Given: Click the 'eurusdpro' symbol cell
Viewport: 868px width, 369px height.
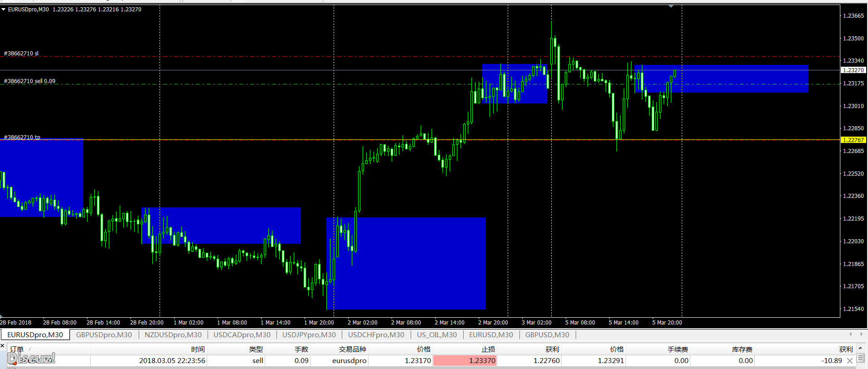Looking at the screenshot, I should click(339, 360).
